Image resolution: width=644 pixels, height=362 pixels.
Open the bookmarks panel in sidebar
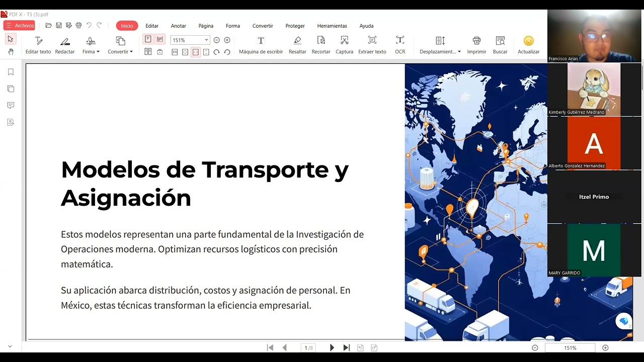point(11,72)
